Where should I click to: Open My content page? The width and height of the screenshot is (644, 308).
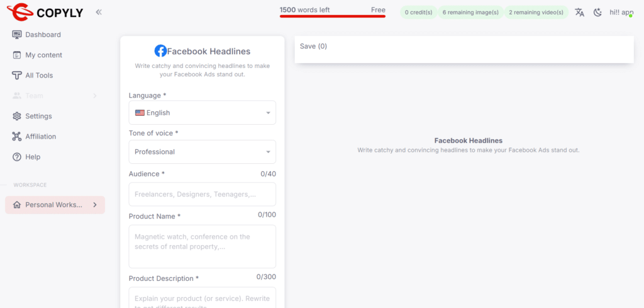click(x=43, y=55)
